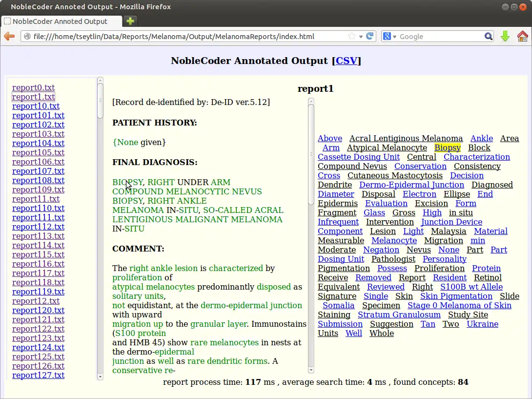The height and width of the screenshot is (399, 532).
Task: Open report105.txt in the list
Action: tap(39, 152)
